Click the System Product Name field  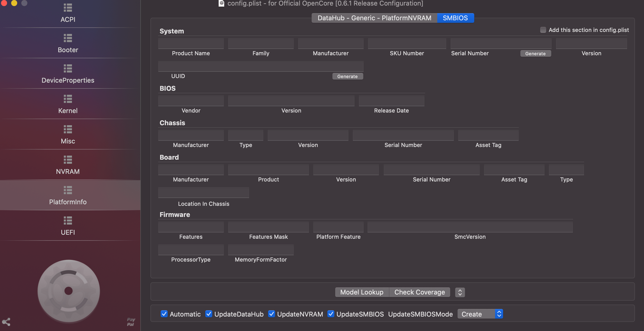(191, 44)
